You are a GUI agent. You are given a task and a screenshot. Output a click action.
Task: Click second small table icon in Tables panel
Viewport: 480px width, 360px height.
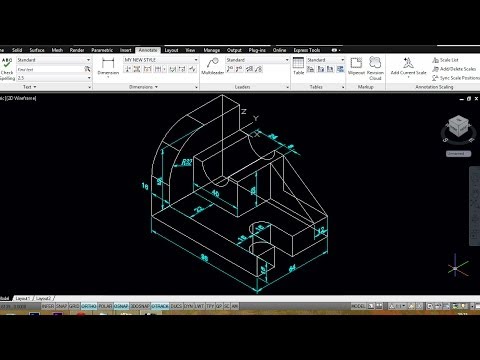[321, 69]
